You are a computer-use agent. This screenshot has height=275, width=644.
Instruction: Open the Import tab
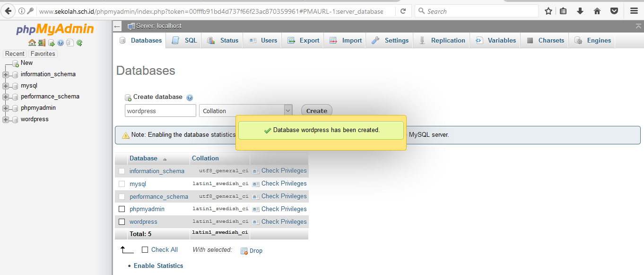click(346, 41)
